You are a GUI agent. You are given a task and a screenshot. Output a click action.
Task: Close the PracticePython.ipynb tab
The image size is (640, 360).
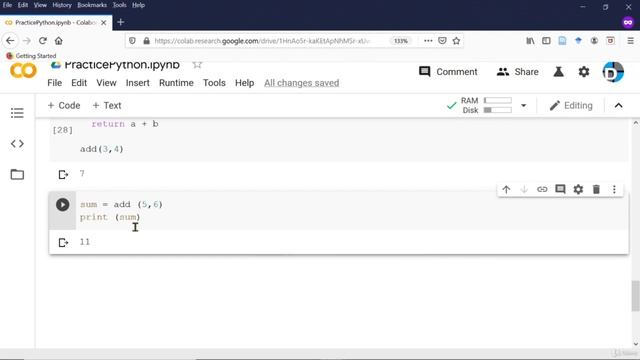click(104, 22)
